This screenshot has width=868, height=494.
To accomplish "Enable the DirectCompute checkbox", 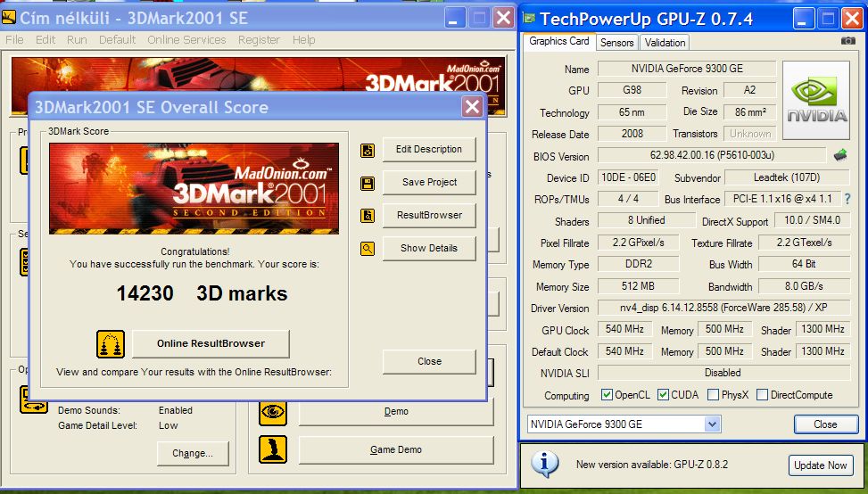I will (762, 395).
